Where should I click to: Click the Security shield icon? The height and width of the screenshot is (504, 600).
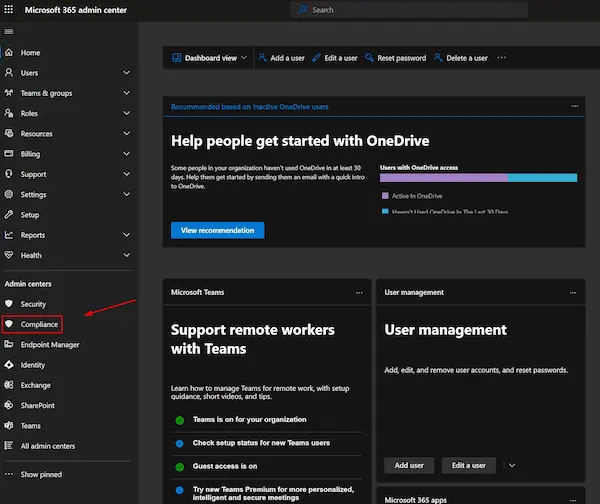[x=9, y=303]
